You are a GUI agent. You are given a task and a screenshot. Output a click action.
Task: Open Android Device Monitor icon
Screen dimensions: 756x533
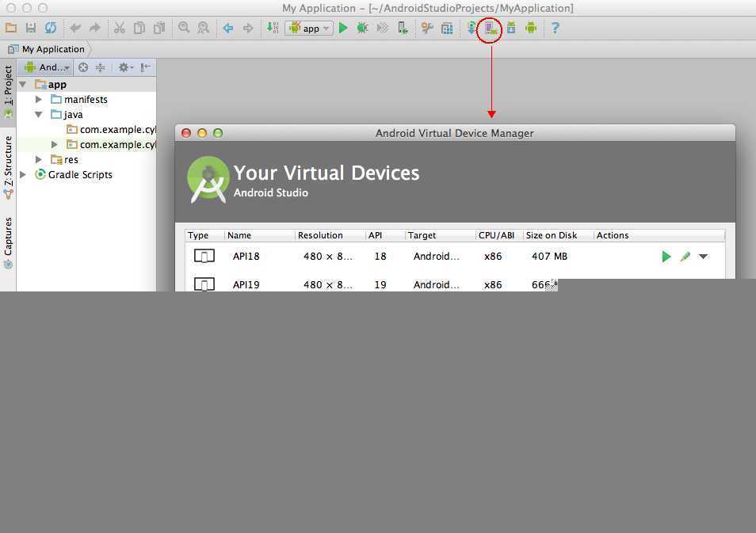(531, 28)
